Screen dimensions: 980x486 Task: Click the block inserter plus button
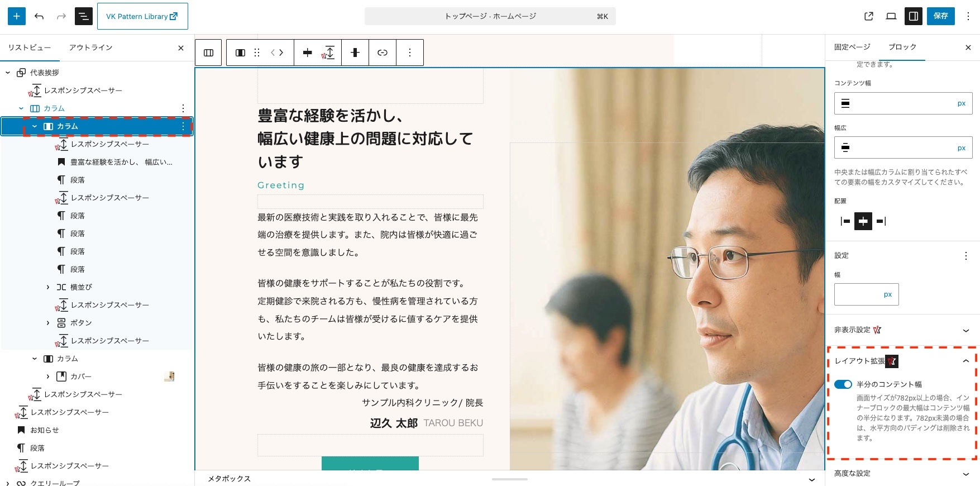click(17, 16)
